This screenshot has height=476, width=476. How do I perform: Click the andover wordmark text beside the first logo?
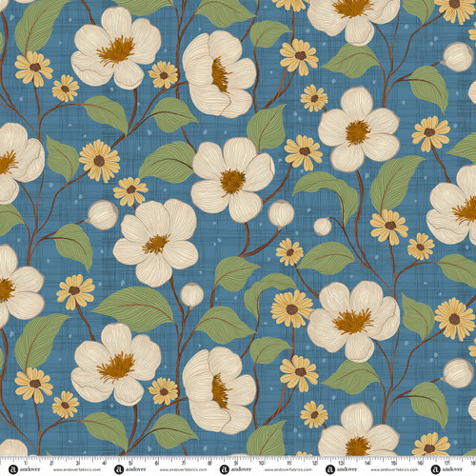[x=30, y=469]
